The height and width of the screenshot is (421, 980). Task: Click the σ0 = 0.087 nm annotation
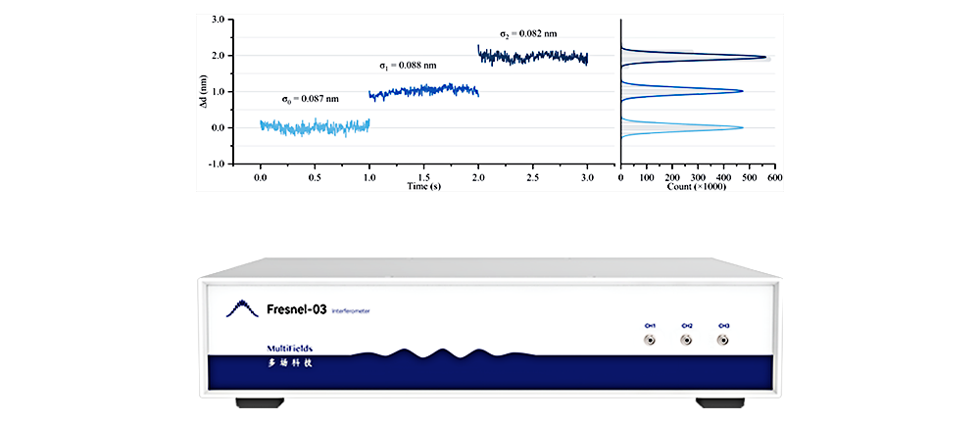[x=311, y=99]
